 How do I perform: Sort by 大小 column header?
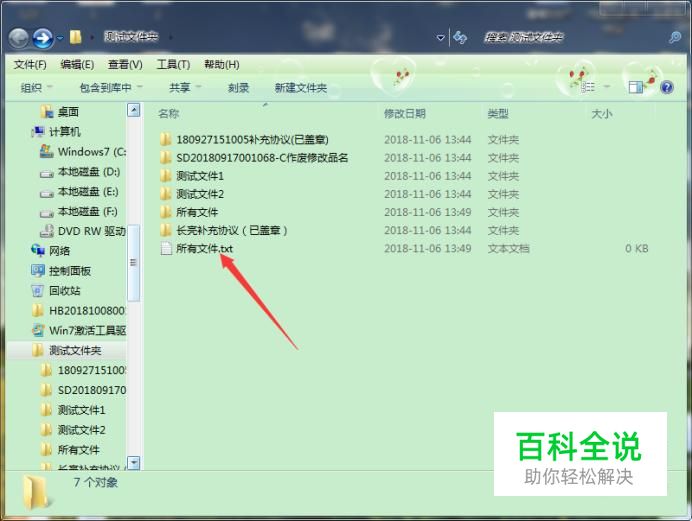(602, 114)
